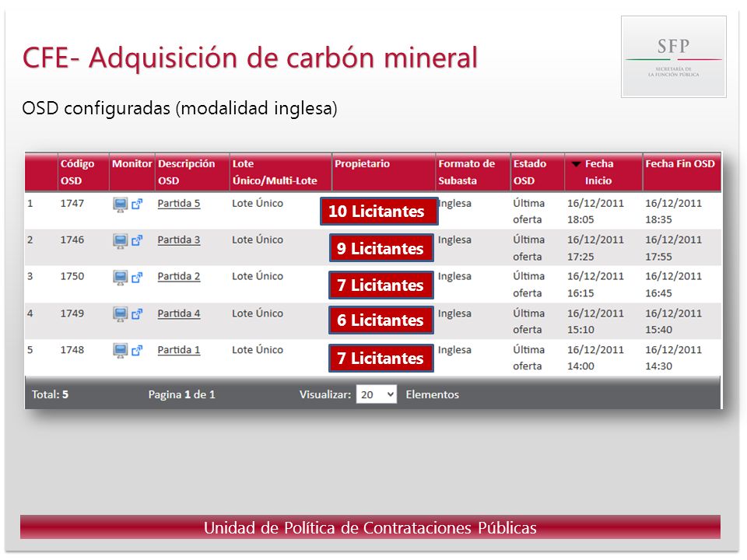The height and width of the screenshot is (560, 747).
Task: Click the sort arrow beside Fecha Inicio
Action: click(576, 164)
